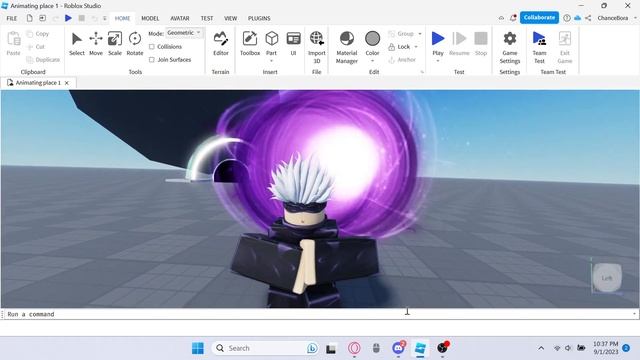
Task: Click the quick access Play icon
Action: [x=69, y=18]
